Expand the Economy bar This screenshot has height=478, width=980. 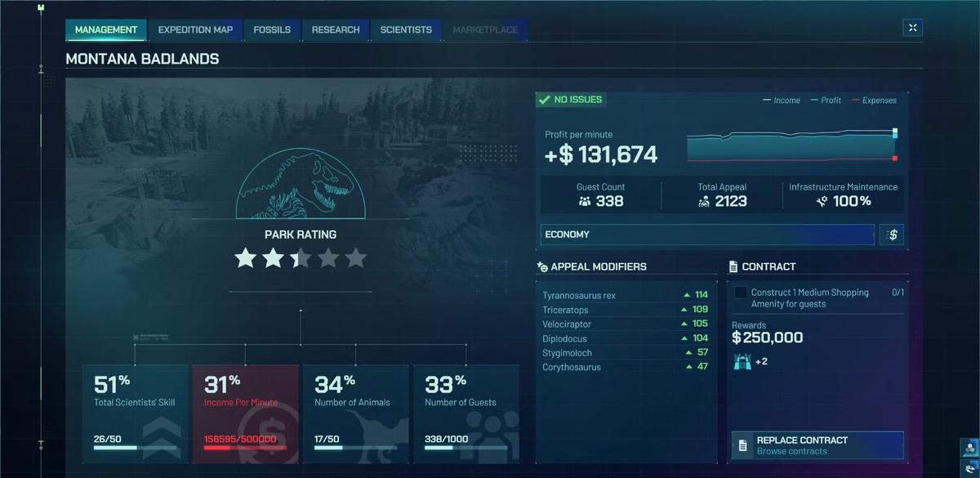(706, 235)
